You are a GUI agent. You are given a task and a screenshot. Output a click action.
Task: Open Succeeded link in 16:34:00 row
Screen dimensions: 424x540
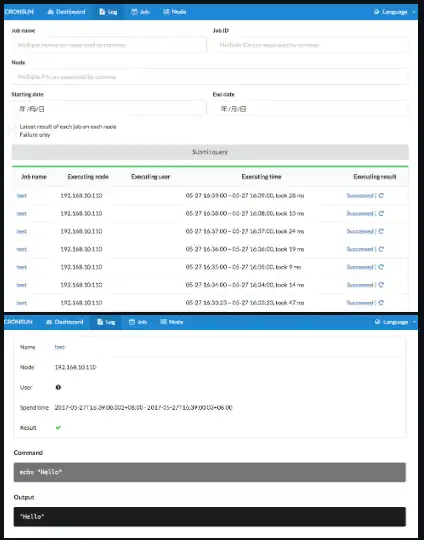pyautogui.click(x=360, y=285)
